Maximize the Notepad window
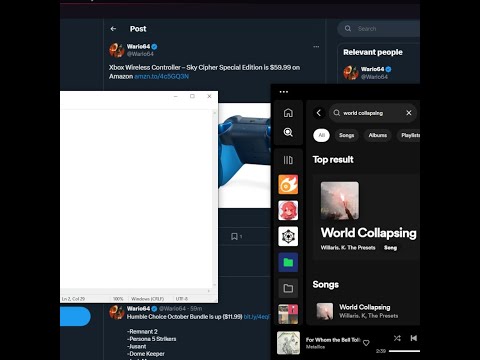 pyautogui.click(x=192, y=96)
